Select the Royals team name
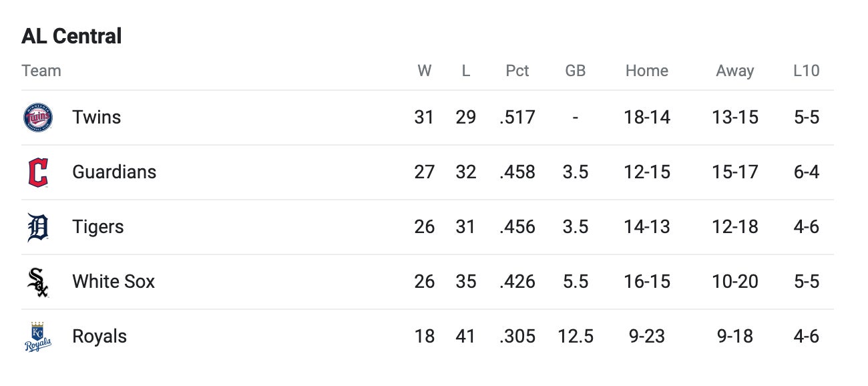This screenshot has width=868, height=386. 99,337
